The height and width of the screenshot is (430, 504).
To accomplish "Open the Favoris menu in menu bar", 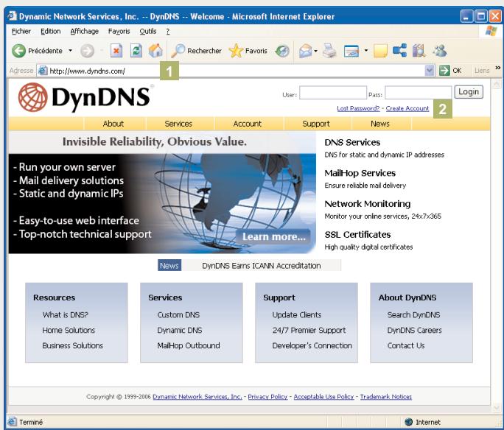I will 119,31.
